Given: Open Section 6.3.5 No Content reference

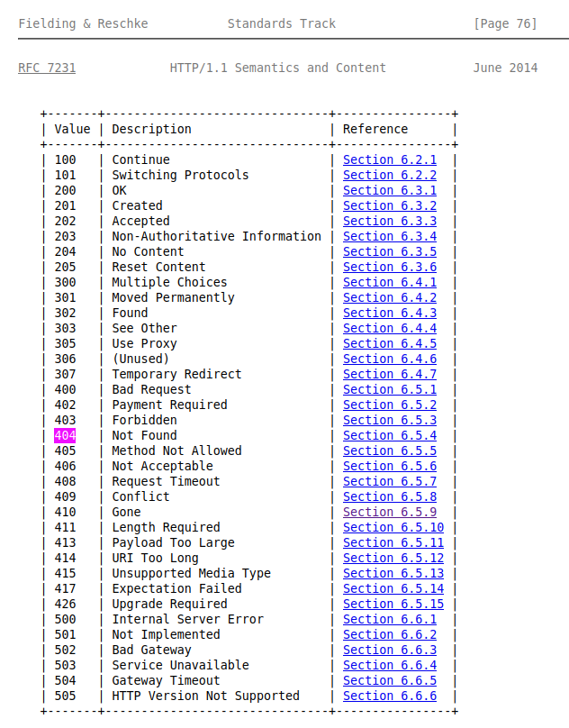Looking at the screenshot, I should pos(390,251).
